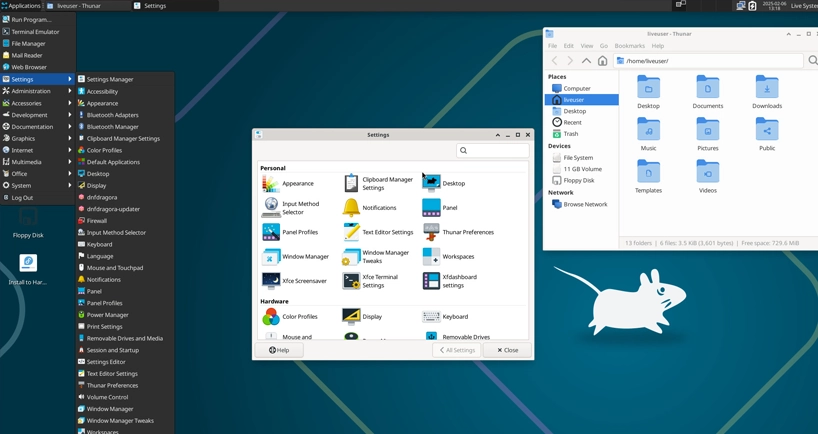
Task: Open Clipboard Manager Settings icon
Action: pos(351,183)
